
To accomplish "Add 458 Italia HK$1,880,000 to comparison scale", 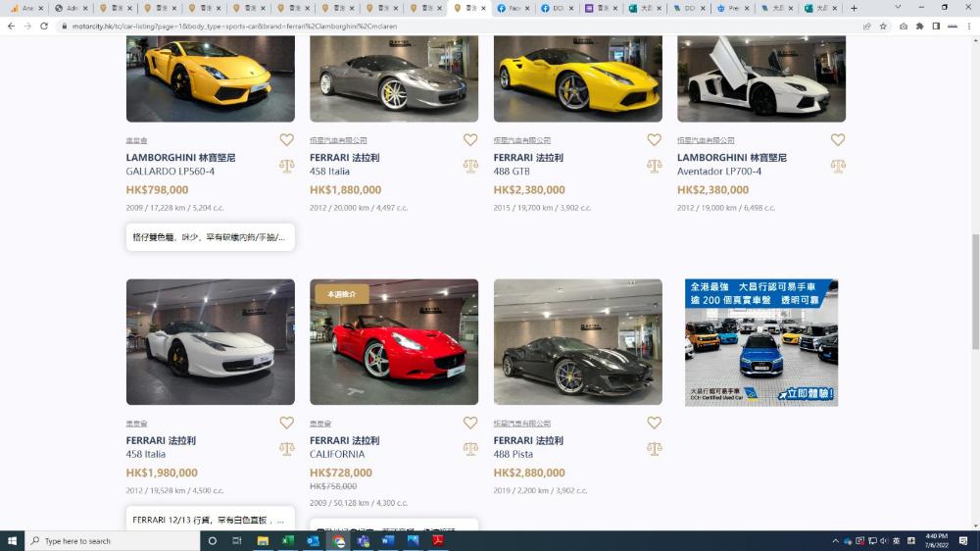I will [x=470, y=166].
